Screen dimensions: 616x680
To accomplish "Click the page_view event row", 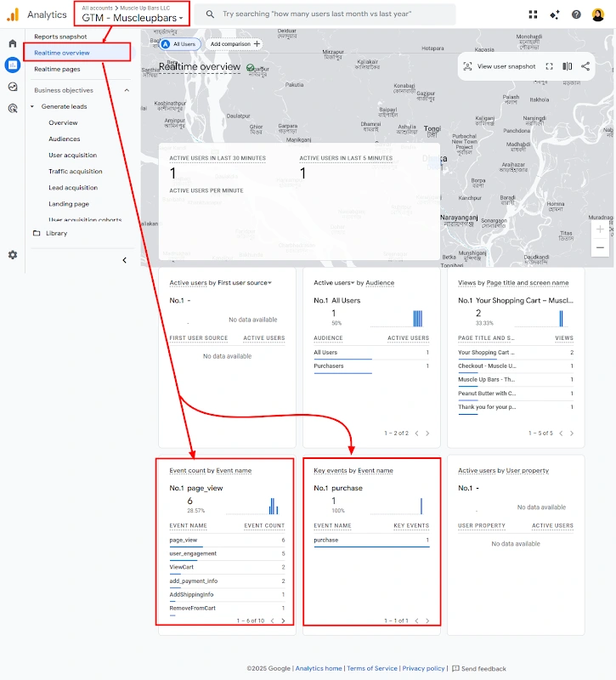I will point(227,541).
